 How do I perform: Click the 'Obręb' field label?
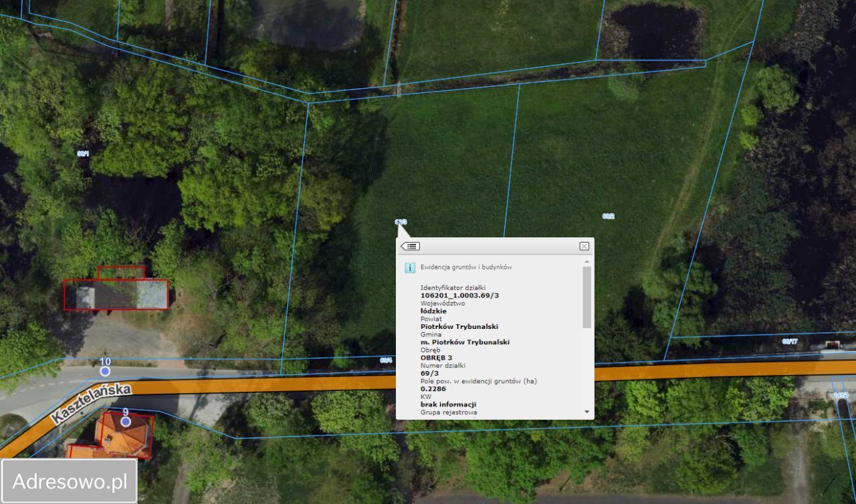coord(431,350)
